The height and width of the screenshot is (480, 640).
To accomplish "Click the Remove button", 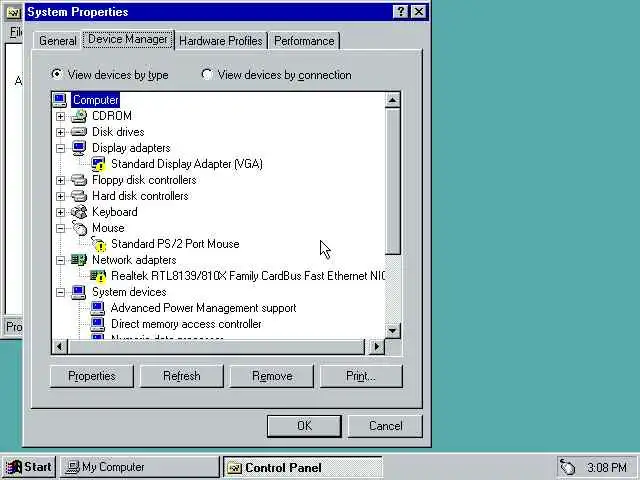I will (x=272, y=376).
